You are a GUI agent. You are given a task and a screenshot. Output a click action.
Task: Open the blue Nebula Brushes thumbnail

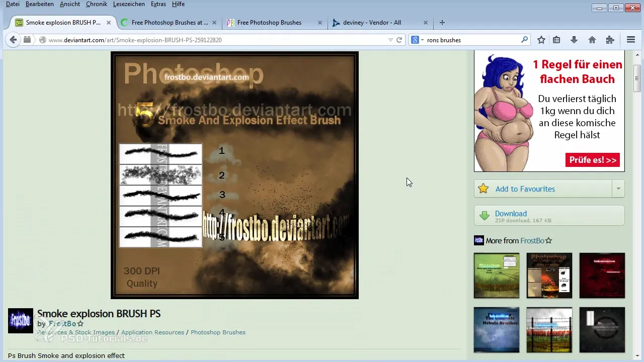tap(497, 330)
